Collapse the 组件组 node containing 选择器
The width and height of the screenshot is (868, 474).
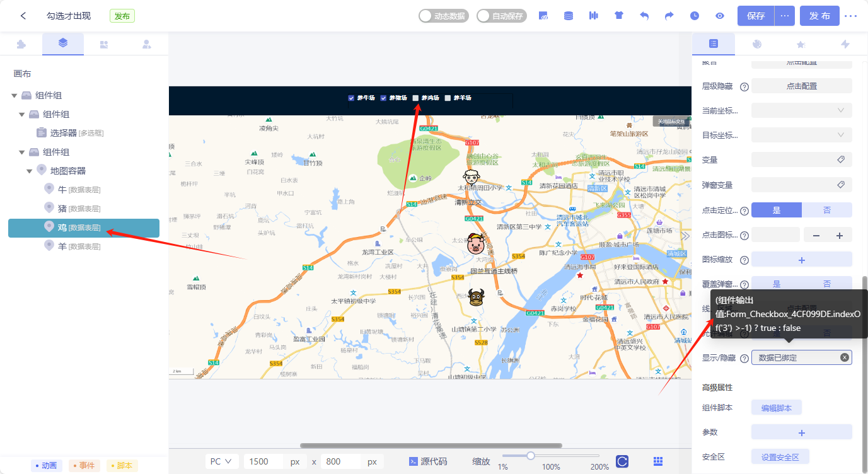point(21,115)
